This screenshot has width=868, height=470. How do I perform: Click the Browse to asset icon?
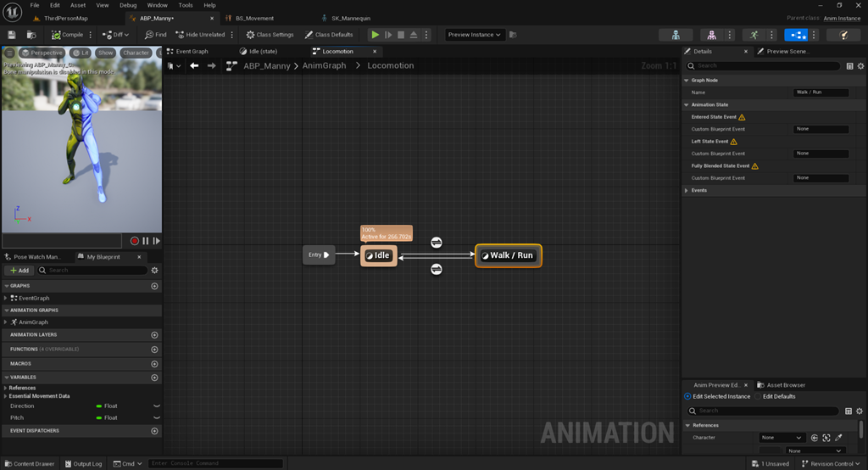coord(31,35)
